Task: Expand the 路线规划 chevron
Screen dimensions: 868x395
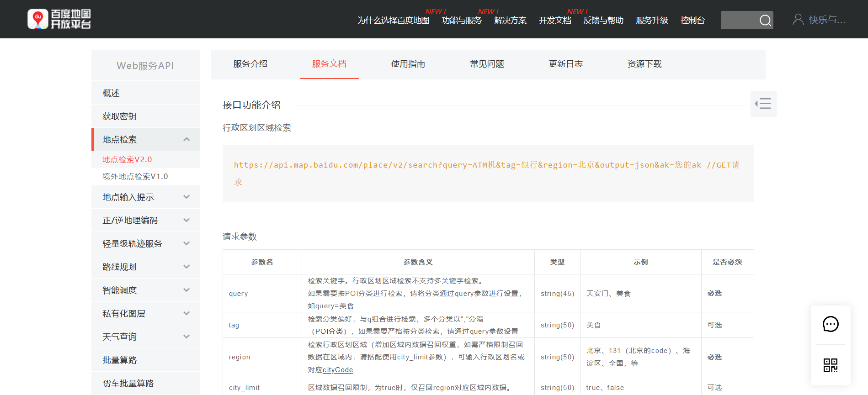Action: click(x=186, y=267)
